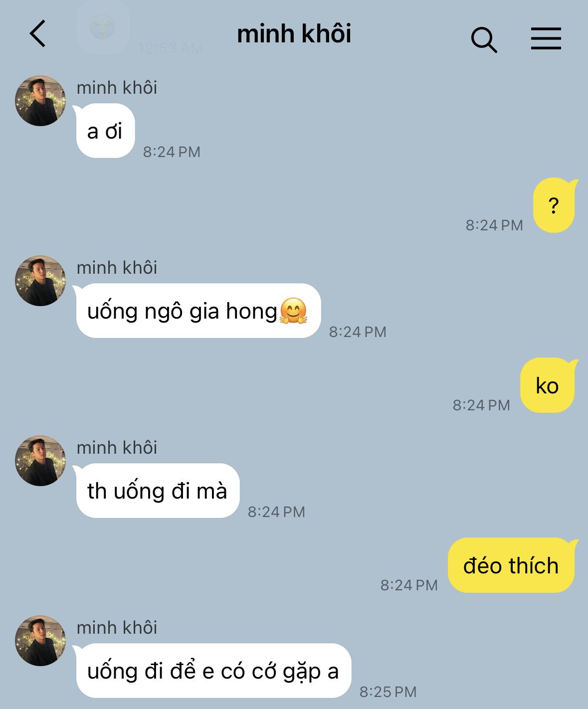The width and height of the screenshot is (588, 709).
Task: Tap the faded crying emoji sticker
Action: pos(102,27)
